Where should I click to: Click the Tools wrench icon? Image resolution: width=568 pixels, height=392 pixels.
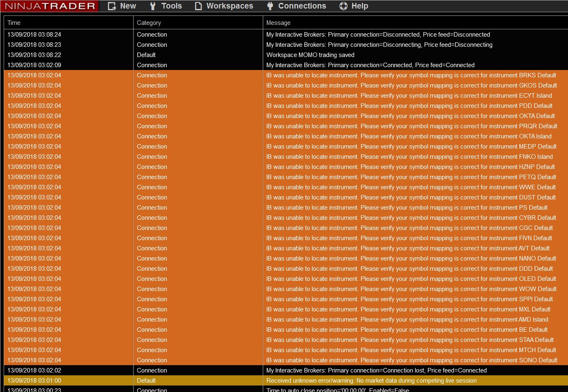point(153,6)
